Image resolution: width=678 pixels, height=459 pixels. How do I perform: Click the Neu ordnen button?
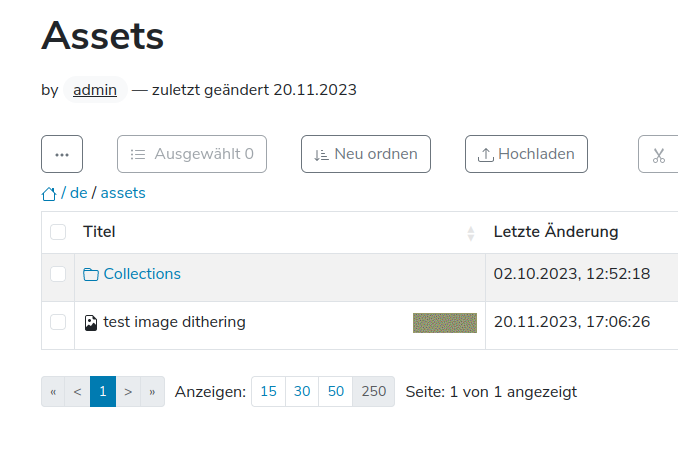(x=366, y=154)
